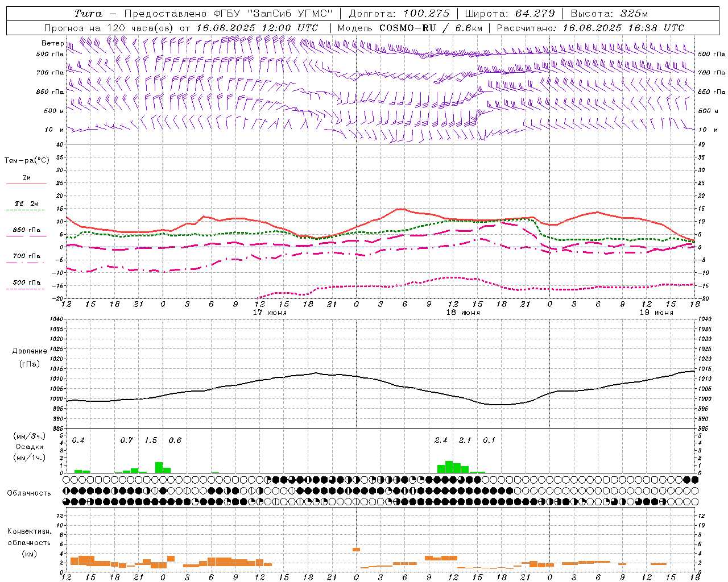Click the "Широта: 64.279" header field

coord(510,14)
